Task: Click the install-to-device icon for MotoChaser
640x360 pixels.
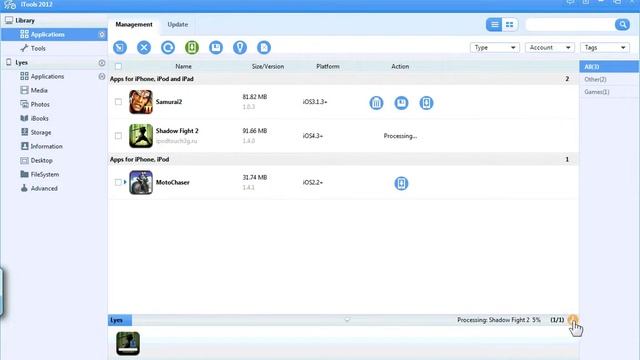Action: pos(401,183)
